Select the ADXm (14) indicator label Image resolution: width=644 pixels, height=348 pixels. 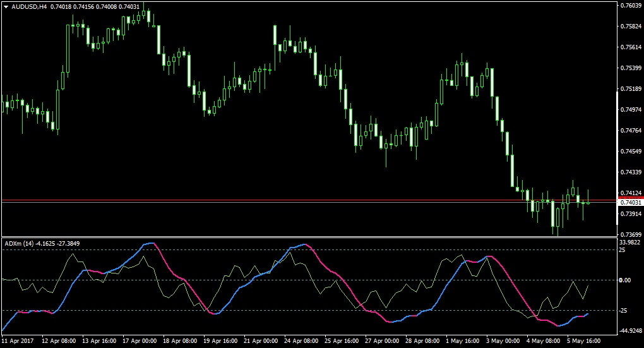pyautogui.click(x=20, y=244)
